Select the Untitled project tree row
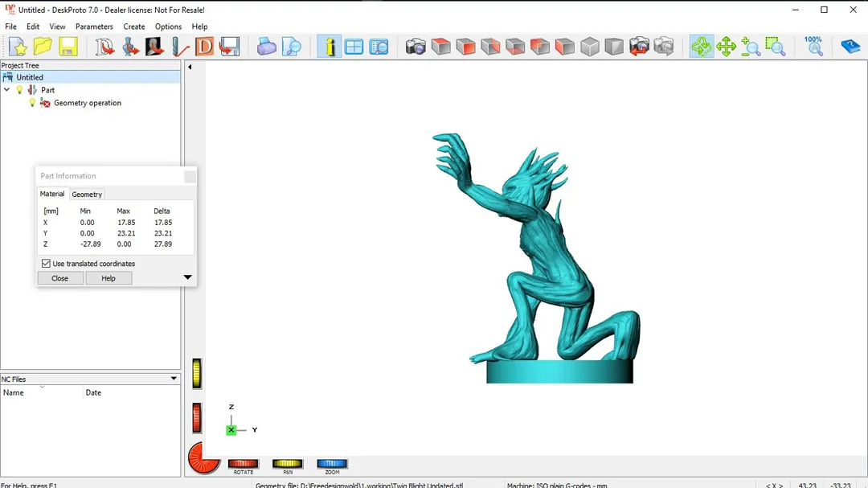The width and height of the screenshot is (868, 488). click(90, 77)
